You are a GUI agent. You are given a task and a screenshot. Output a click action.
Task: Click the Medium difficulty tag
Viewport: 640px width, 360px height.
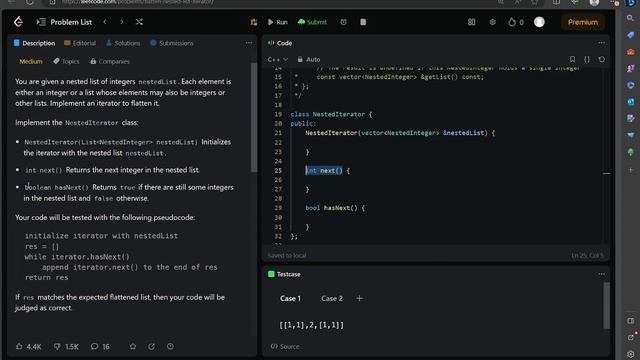pyautogui.click(x=31, y=61)
